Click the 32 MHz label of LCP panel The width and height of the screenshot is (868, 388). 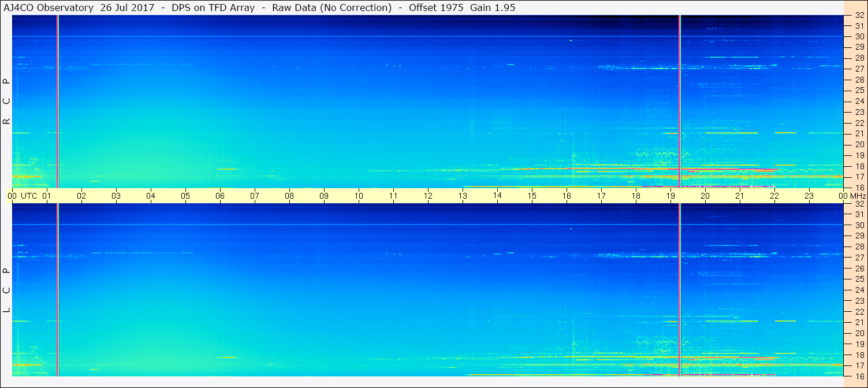coord(859,204)
